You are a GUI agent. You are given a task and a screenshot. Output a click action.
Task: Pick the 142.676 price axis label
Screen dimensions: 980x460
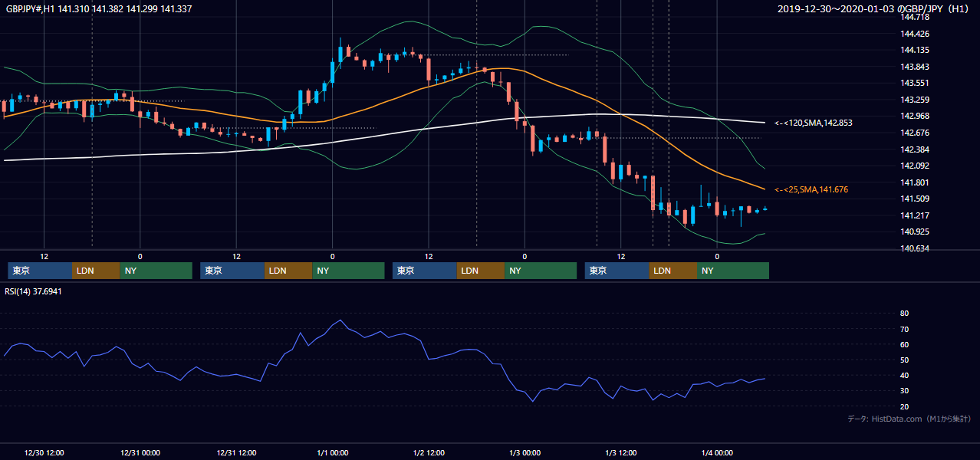(x=915, y=133)
